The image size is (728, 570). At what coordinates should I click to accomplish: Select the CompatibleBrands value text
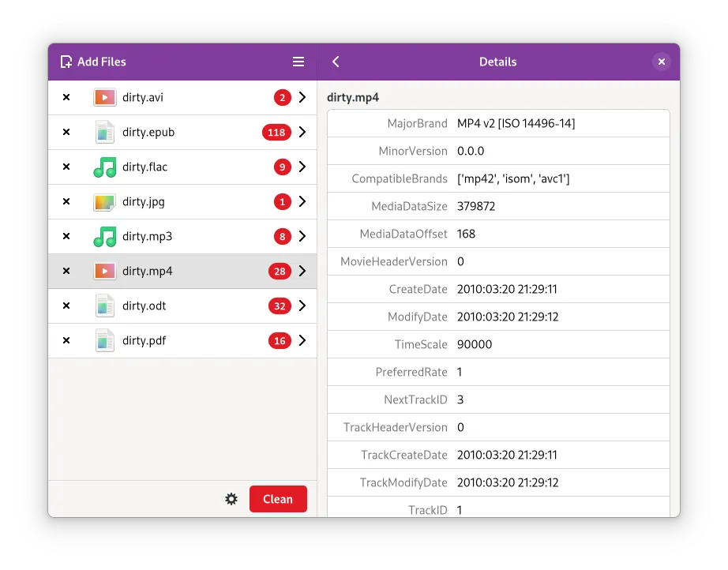pos(513,179)
